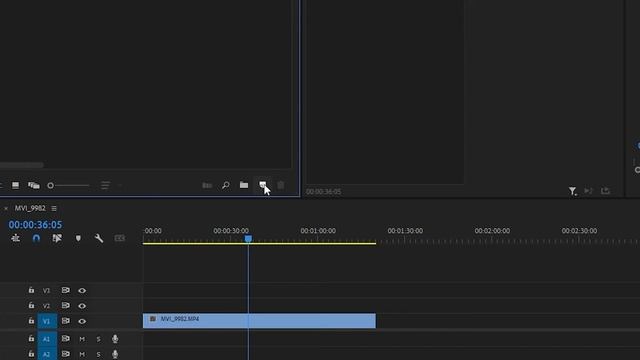
Task: Open the Sort Icons menu
Action: (x=105, y=185)
